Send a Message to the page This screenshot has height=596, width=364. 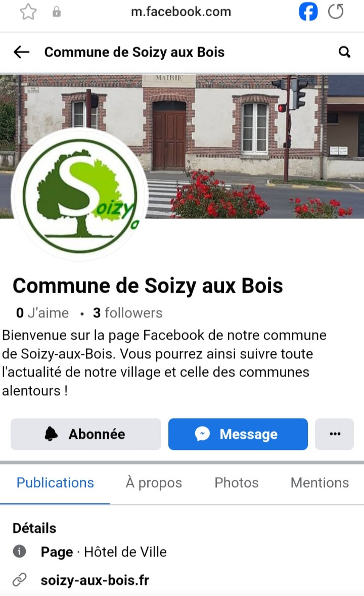tap(238, 434)
